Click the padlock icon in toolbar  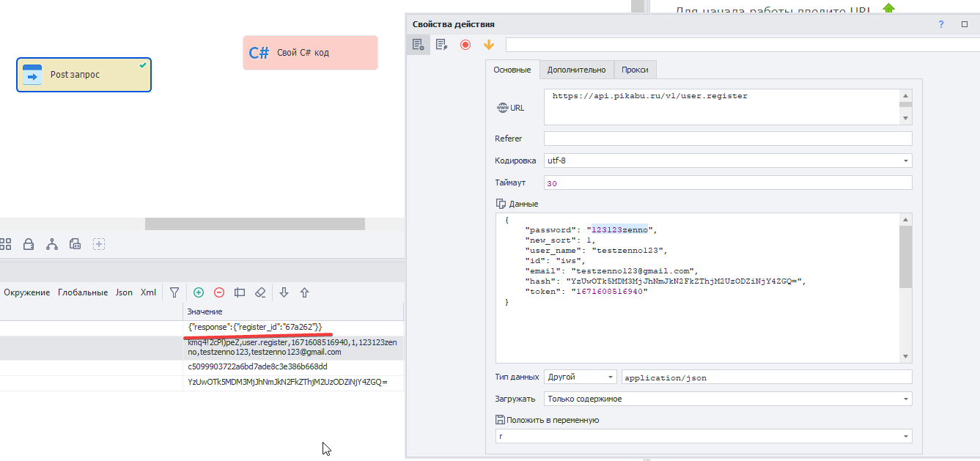(29, 244)
